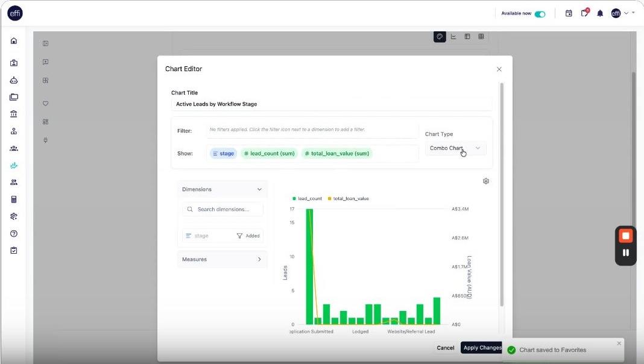Image resolution: width=644 pixels, height=364 pixels.
Task: Toggle lead_count series in the legend
Action: tap(307, 199)
